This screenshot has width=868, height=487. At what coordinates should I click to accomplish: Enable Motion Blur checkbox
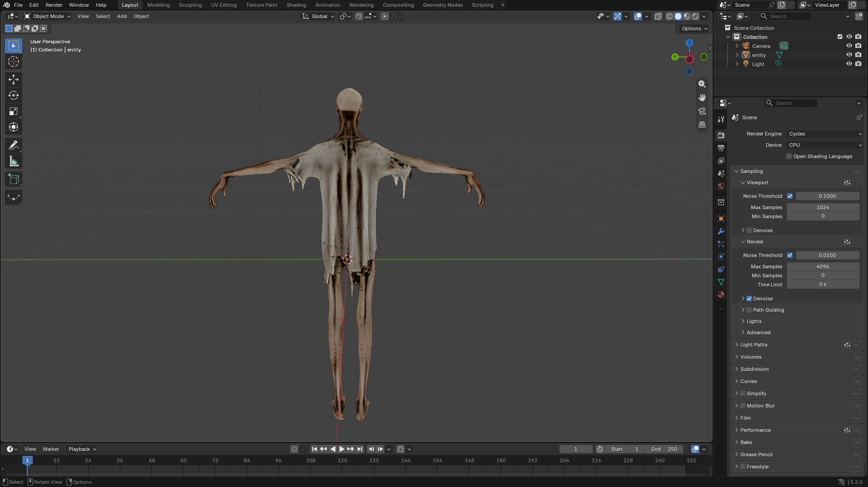pyautogui.click(x=743, y=406)
